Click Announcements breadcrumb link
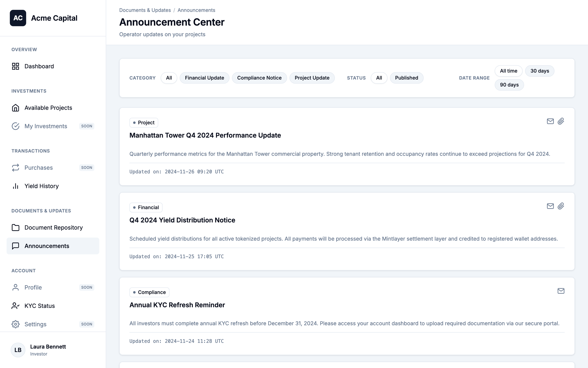Viewport: 588px width, 368px height. pos(196,10)
